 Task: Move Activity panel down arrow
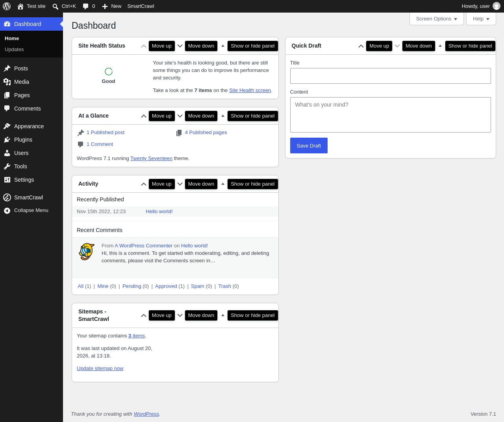(180, 184)
